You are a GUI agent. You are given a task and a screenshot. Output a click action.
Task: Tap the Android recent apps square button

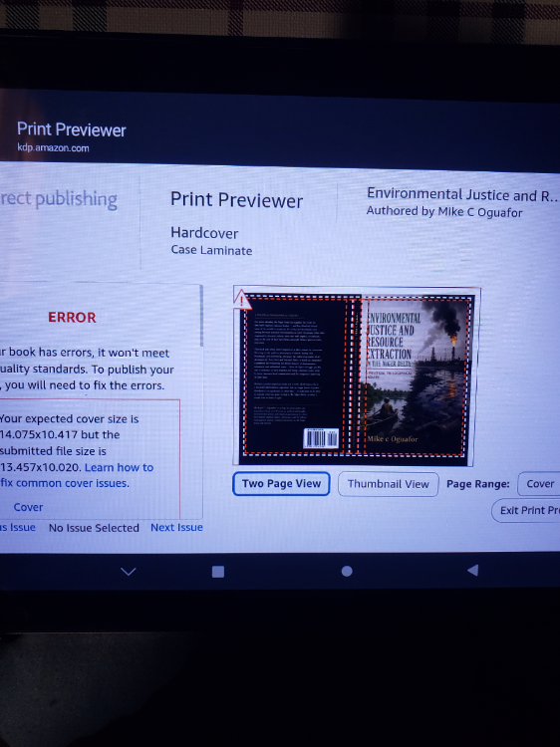218,572
